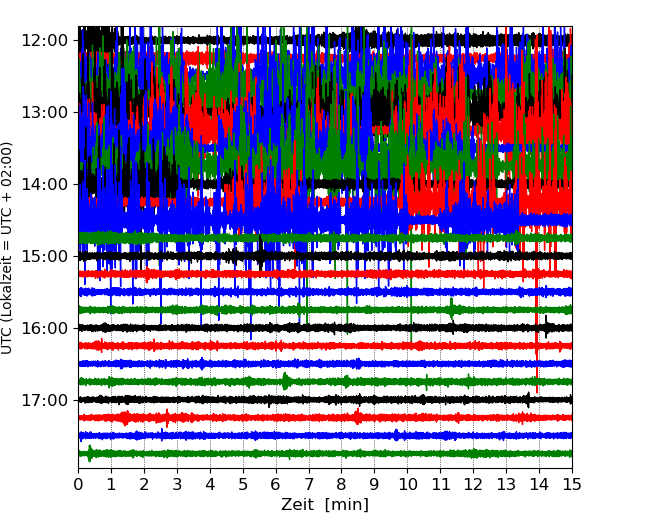Click the x-axis tick label 13

[x=506, y=485]
